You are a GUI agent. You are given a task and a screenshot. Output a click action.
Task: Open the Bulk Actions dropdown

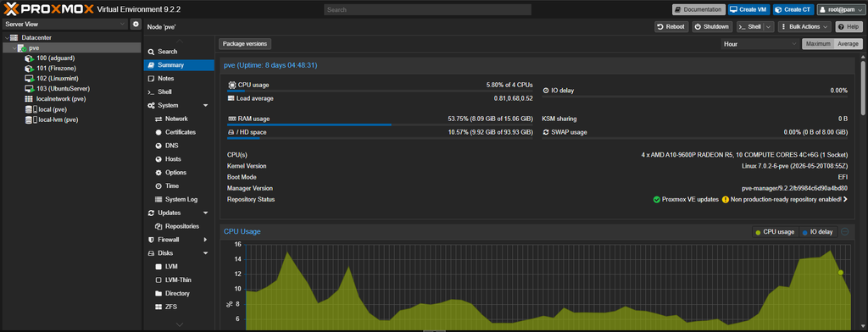[804, 26]
